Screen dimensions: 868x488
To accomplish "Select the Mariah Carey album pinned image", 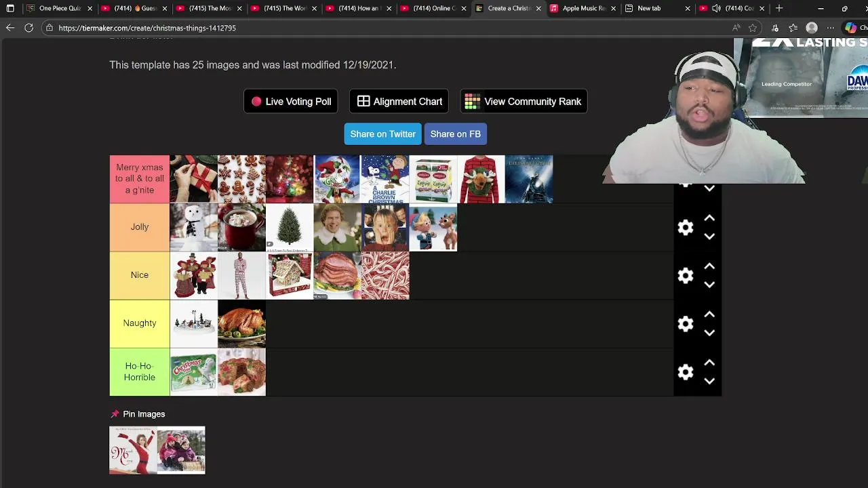I will (133, 450).
